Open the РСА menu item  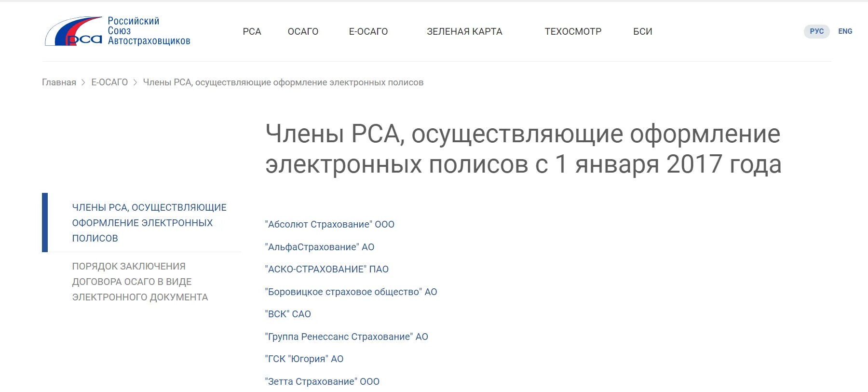(252, 31)
